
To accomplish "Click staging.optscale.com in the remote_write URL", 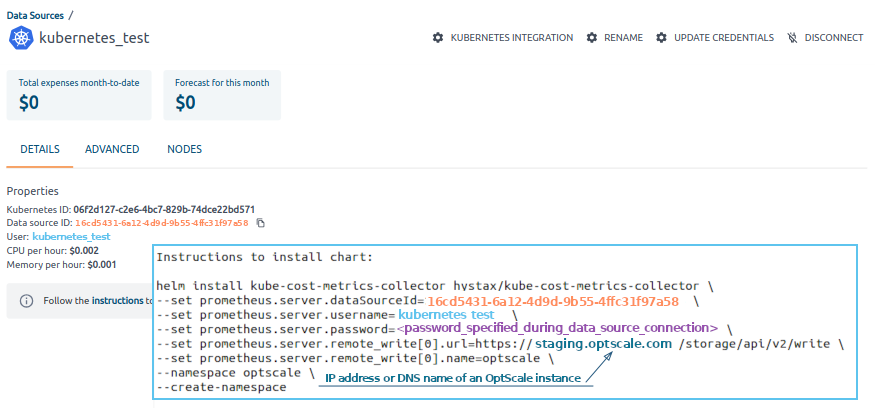I will (603, 344).
